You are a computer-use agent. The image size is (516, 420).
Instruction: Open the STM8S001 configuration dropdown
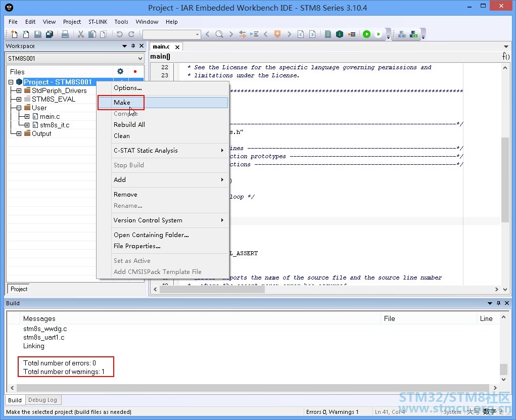click(x=140, y=59)
